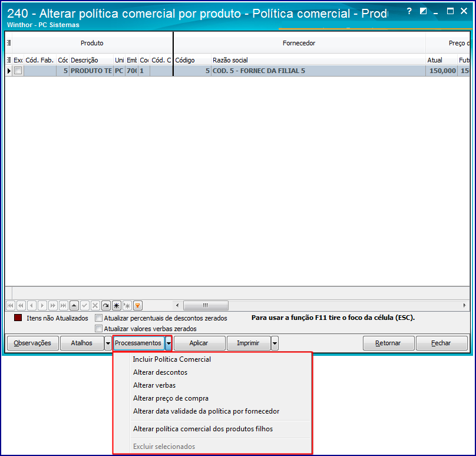Image resolution: width=476 pixels, height=456 pixels.
Task: Click the orange filter funnel icon
Action: [138, 305]
